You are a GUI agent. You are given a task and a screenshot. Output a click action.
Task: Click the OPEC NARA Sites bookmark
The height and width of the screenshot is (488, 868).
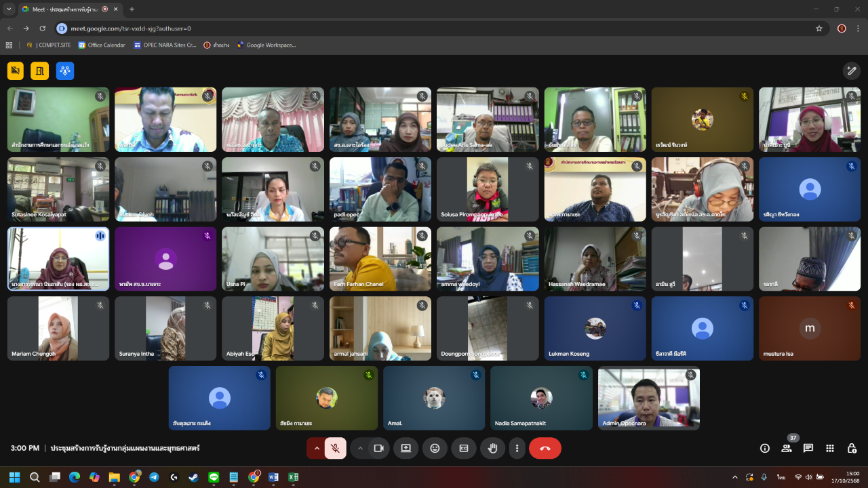click(x=165, y=45)
